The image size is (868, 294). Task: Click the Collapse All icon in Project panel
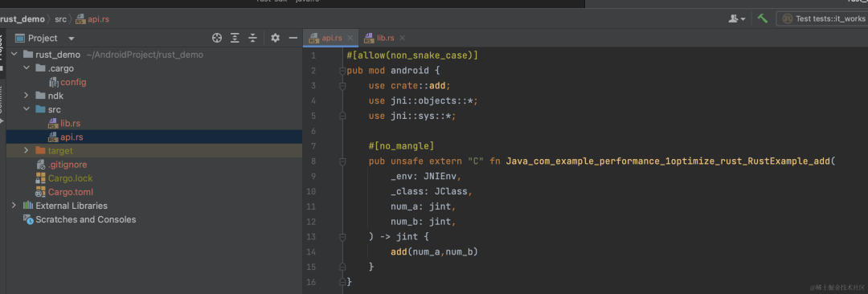tap(252, 38)
